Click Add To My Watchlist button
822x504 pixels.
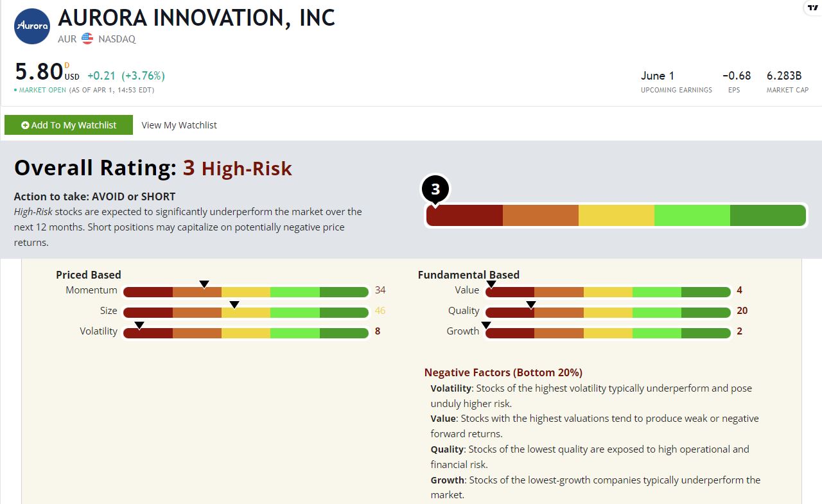69,125
